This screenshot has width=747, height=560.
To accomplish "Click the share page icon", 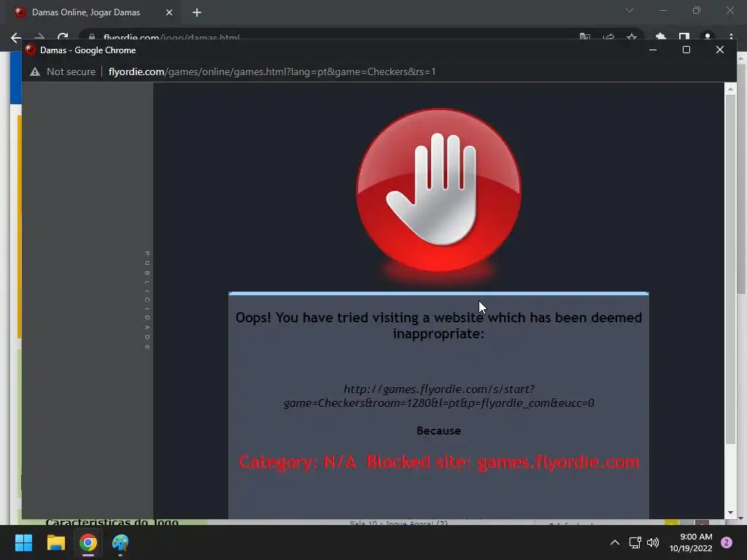I will click(x=608, y=37).
